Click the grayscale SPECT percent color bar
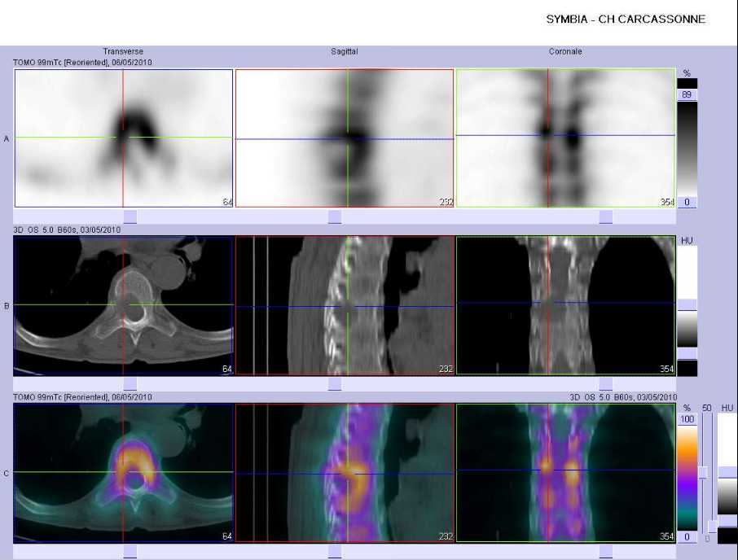738x560 pixels. pos(687,149)
